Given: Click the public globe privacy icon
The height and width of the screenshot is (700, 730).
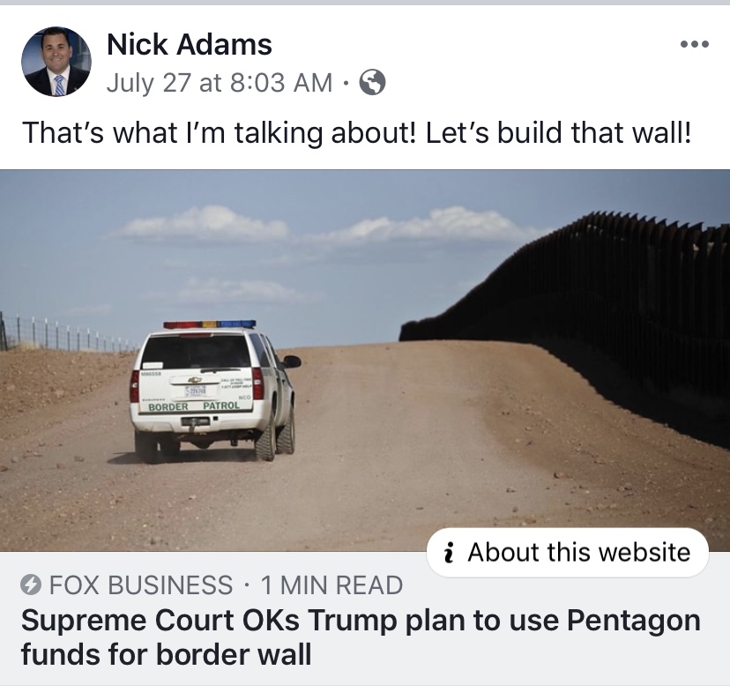Looking at the screenshot, I should click(372, 82).
